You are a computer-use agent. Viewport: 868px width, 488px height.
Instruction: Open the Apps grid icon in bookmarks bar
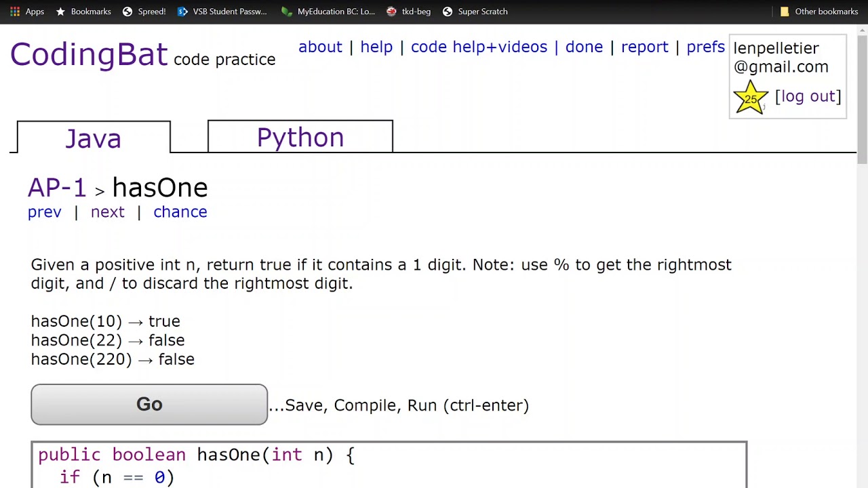point(15,12)
